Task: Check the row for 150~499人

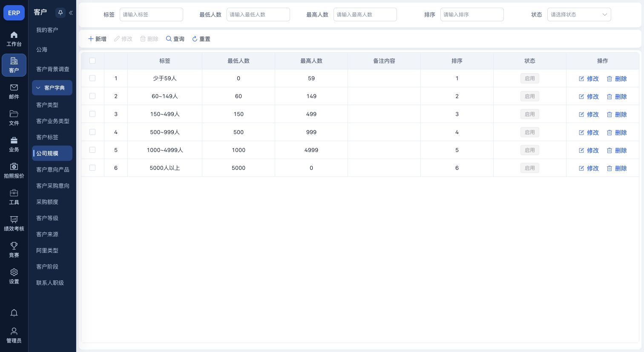Action: point(92,114)
